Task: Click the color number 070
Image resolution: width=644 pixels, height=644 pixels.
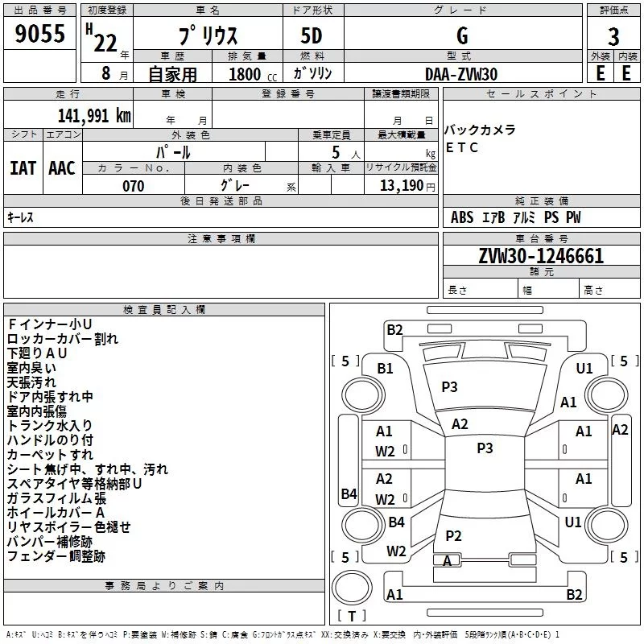Action: (x=134, y=186)
